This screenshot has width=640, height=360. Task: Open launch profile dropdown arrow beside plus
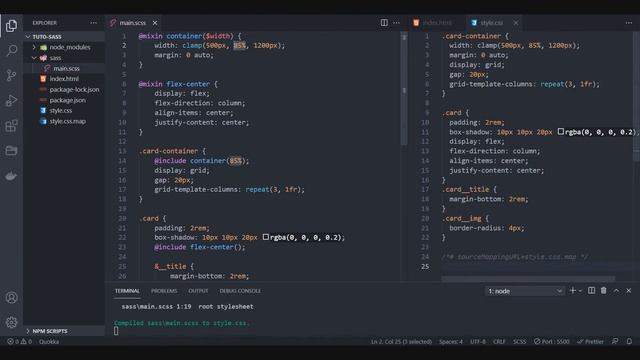click(x=580, y=291)
